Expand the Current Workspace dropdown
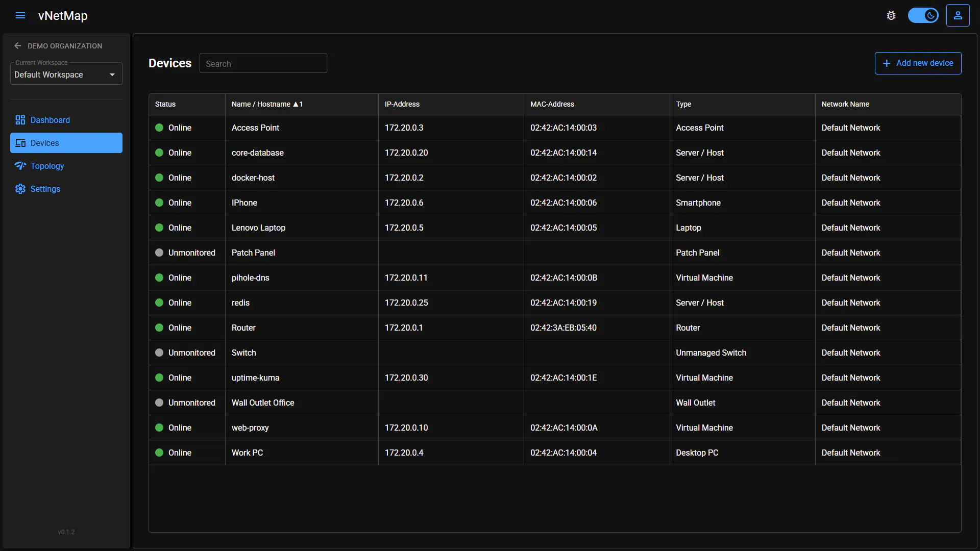 pyautogui.click(x=66, y=74)
